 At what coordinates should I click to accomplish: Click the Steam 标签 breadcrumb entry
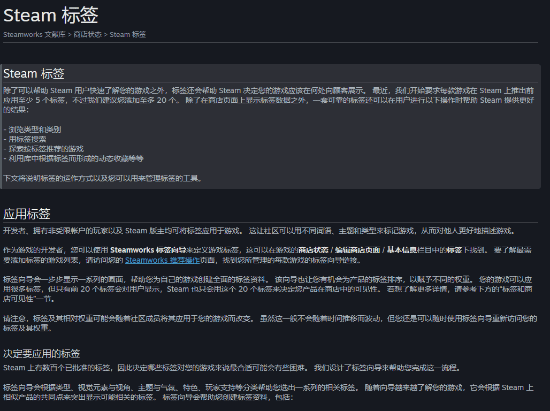(128, 34)
